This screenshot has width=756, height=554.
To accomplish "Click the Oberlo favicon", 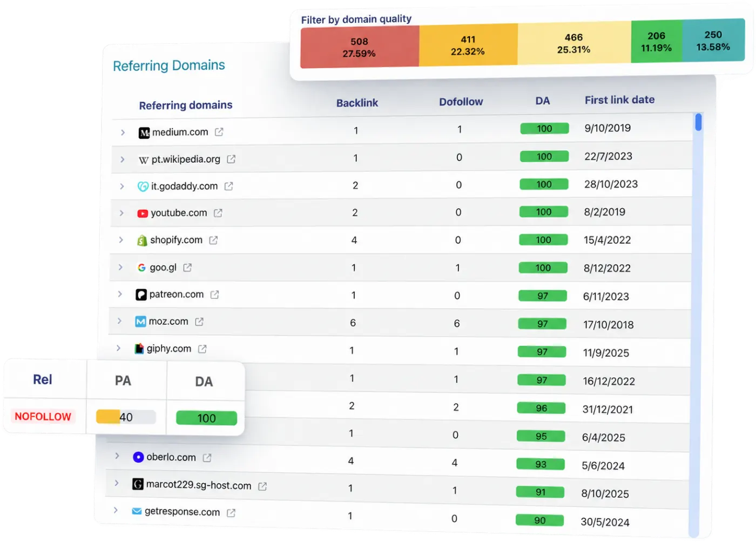I will tap(138, 457).
